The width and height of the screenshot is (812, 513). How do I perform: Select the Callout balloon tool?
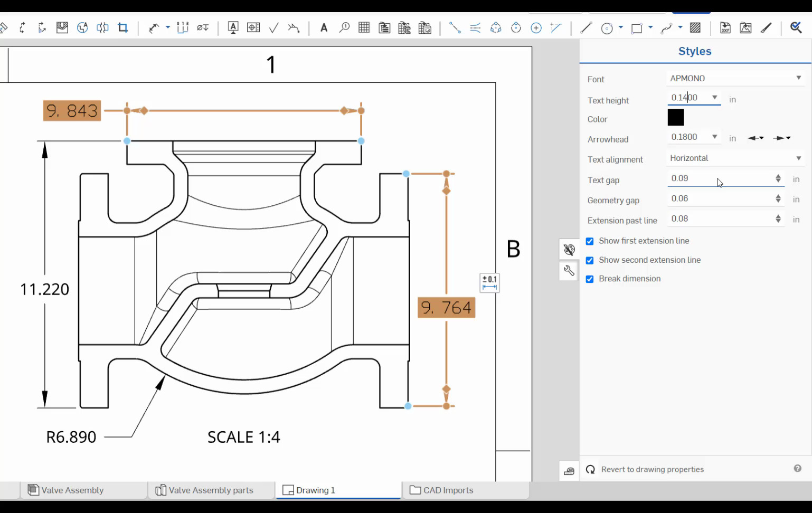344,28
